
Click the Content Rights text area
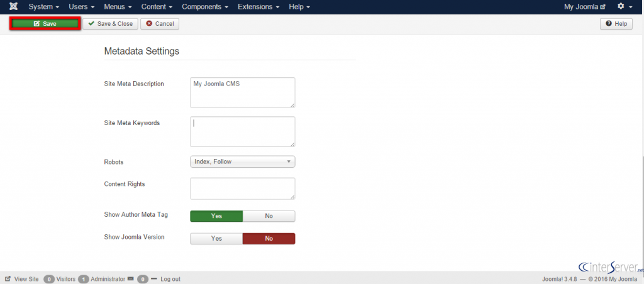(243, 188)
